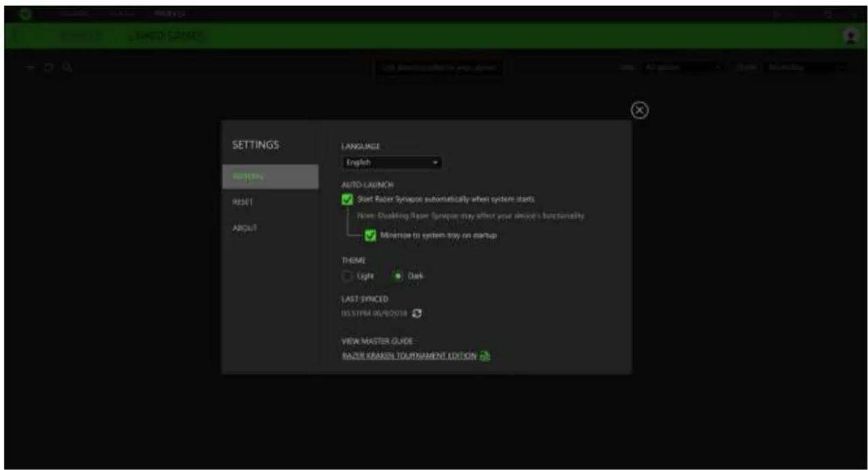Click the green download icon beside master guide link

(x=485, y=356)
